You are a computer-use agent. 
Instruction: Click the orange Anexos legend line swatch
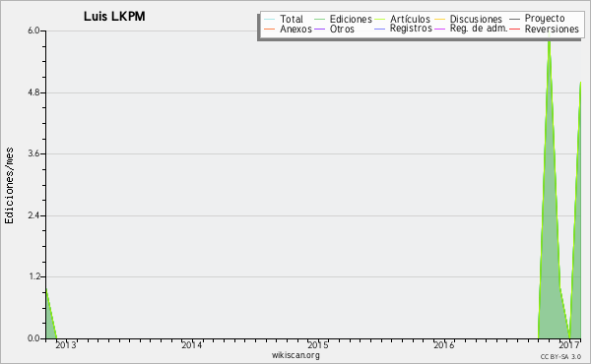[270, 29]
